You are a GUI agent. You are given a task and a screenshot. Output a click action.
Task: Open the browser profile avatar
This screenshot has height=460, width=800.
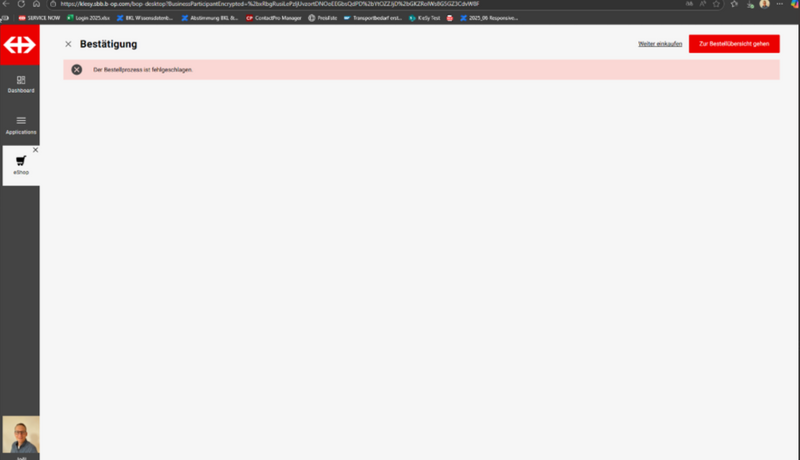click(x=765, y=4)
